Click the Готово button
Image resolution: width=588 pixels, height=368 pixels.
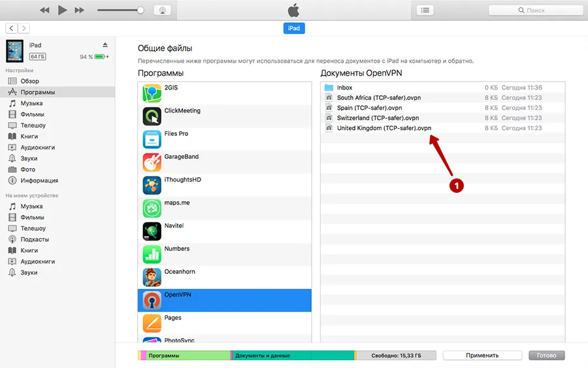546,355
